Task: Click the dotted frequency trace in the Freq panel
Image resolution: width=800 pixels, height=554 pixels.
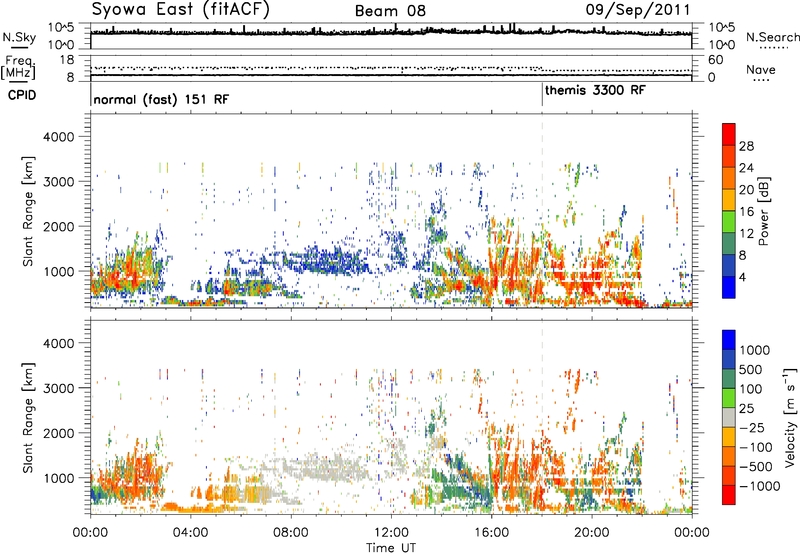Action: pyautogui.click(x=391, y=68)
